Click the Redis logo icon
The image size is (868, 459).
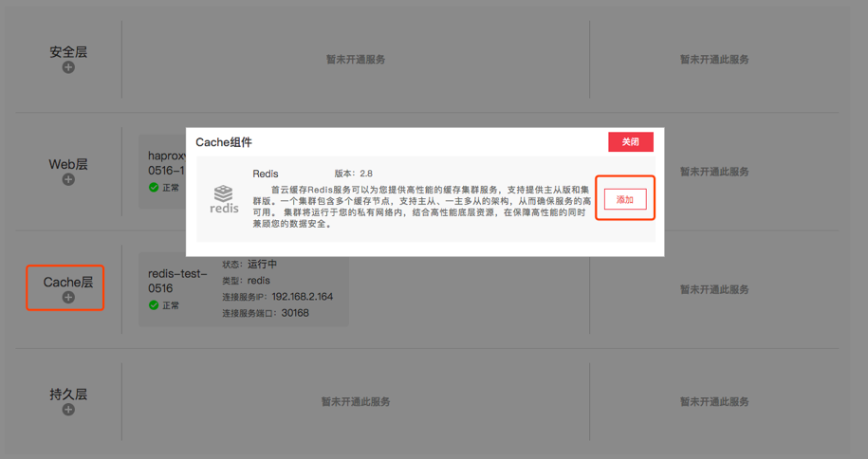pyautogui.click(x=224, y=199)
